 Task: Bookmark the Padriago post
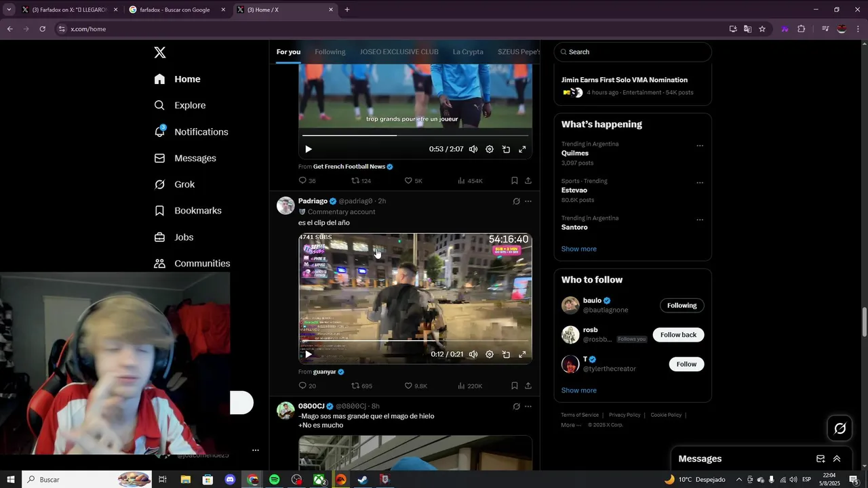[514, 386]
